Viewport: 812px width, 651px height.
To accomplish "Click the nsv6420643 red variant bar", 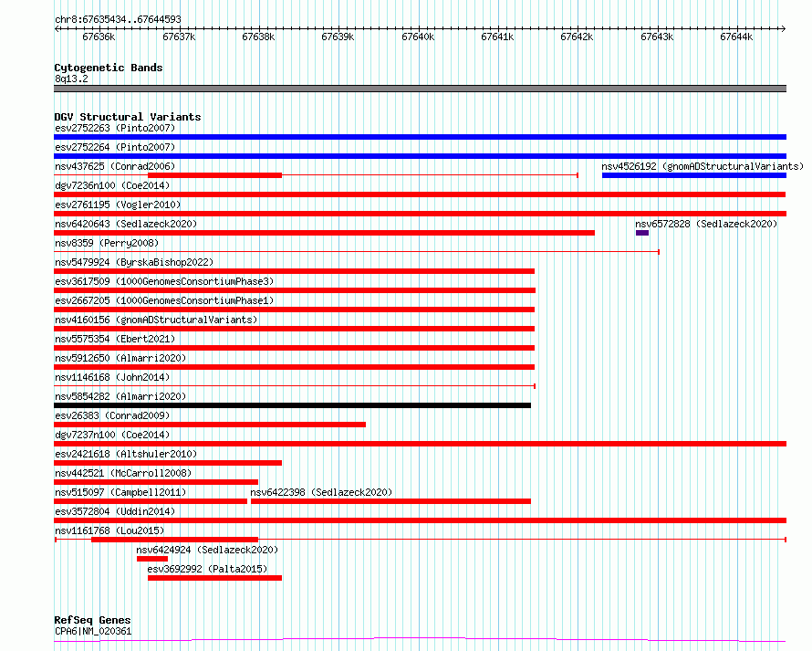I will click(x=324, y=233).
